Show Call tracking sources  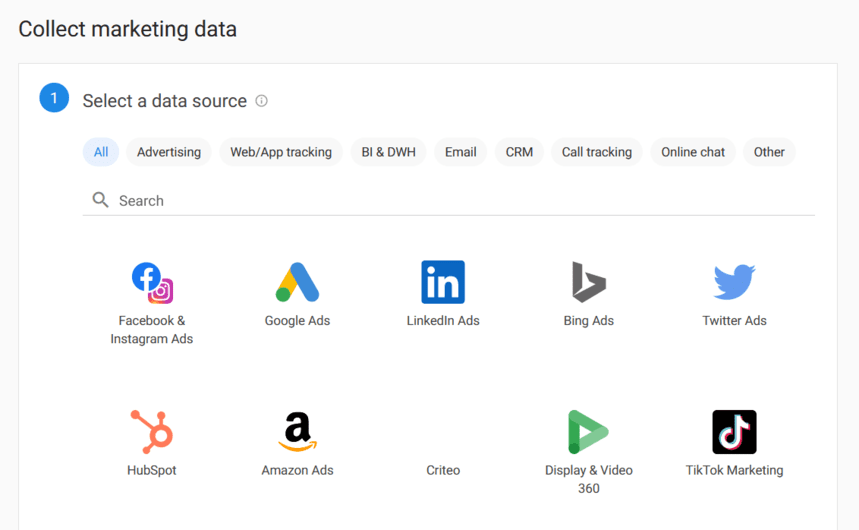(x=597, y=152)
